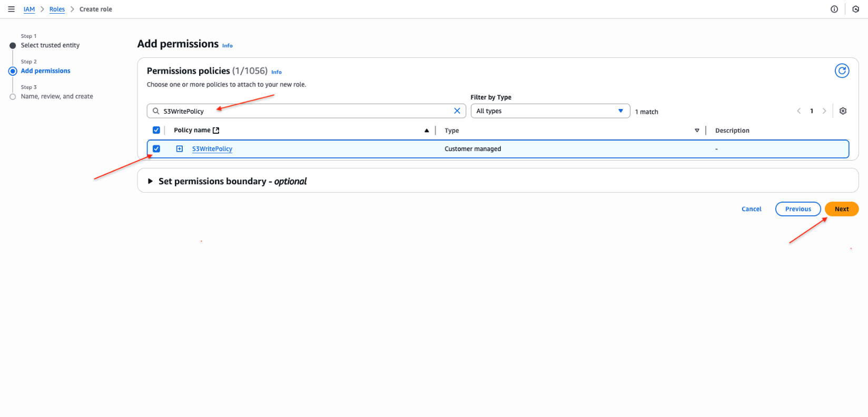Expand S3WritePolicy row details plus icon
Image resolution: width=868 pixels, height=417 pixels.
pos(180,149)
